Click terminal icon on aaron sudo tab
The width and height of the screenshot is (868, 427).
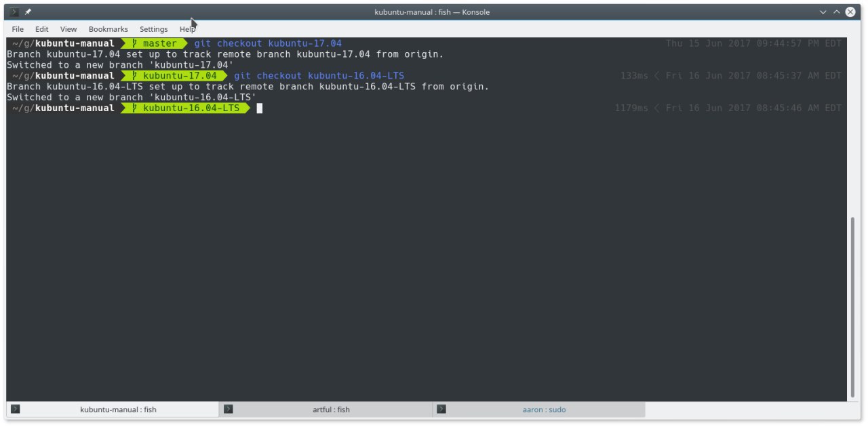tap(441, 409)
